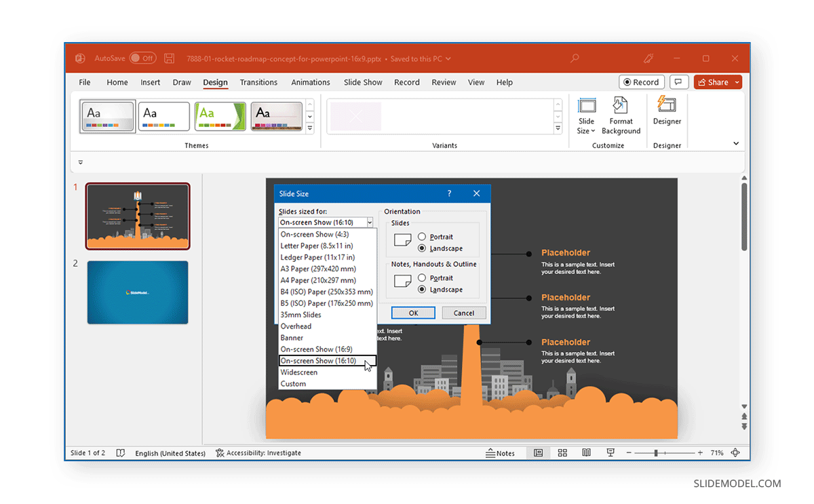Screen dimensions: 814x504
Task: Toggle AutoSave on
Action: (143, 58)
